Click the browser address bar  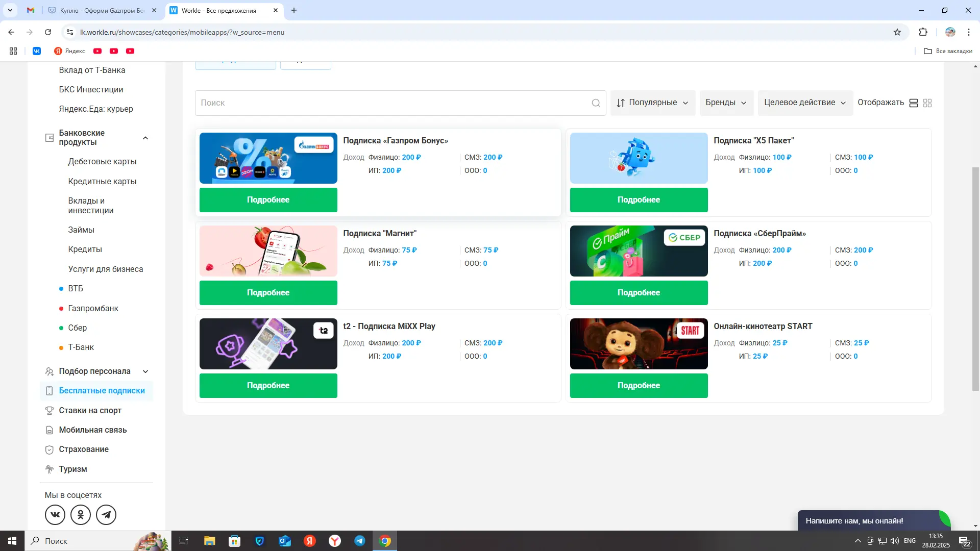click(x=485, y=32)
